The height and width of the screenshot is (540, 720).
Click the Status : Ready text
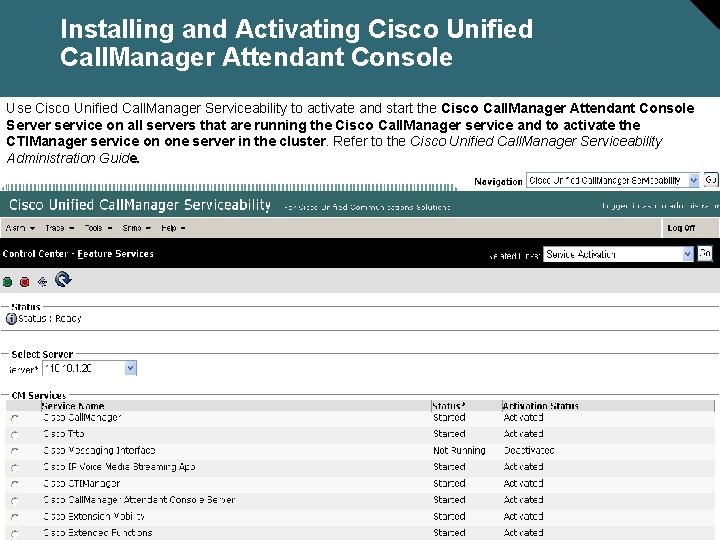tap(50, 318)
